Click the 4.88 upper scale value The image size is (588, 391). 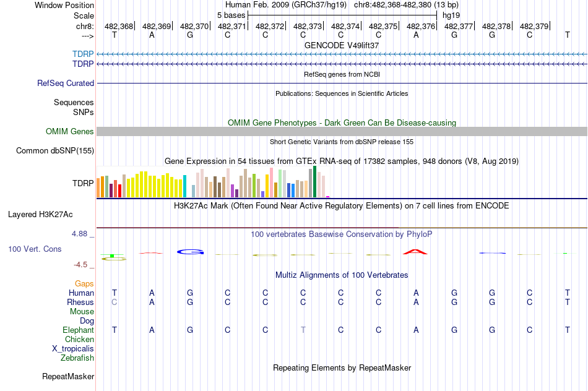click(79, 234)
